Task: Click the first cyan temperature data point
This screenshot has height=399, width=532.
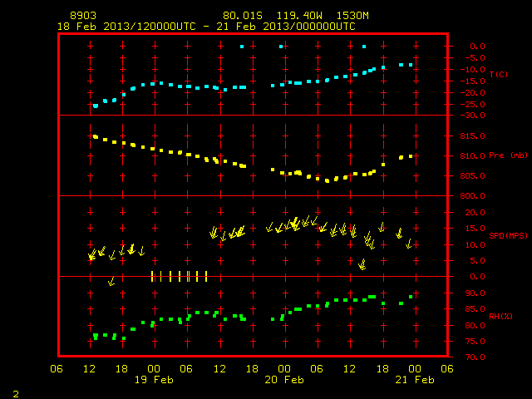Action: [x=96, y=106]
